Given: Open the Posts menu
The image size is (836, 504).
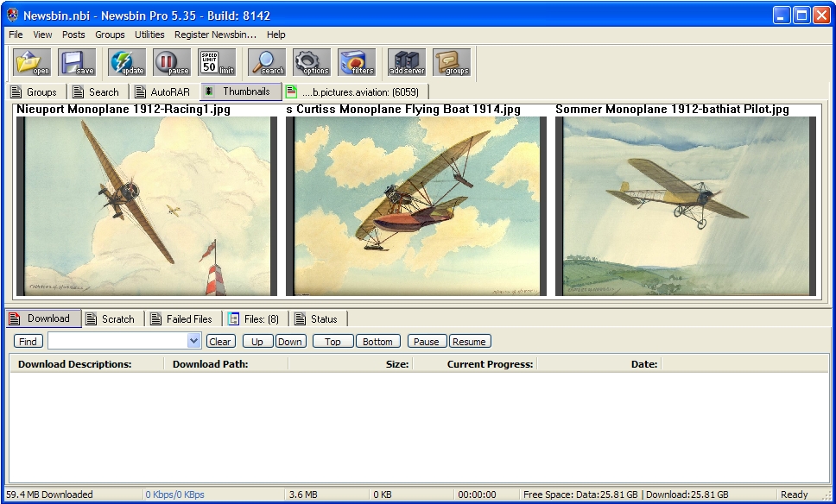Looking at the screenshot, I should point(73,35).
